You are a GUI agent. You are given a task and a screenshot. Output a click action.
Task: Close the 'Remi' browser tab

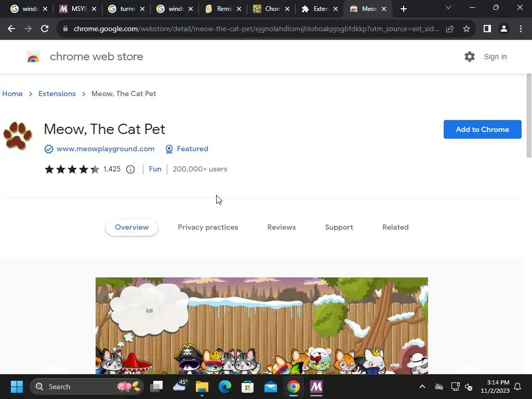pos(239,9)
